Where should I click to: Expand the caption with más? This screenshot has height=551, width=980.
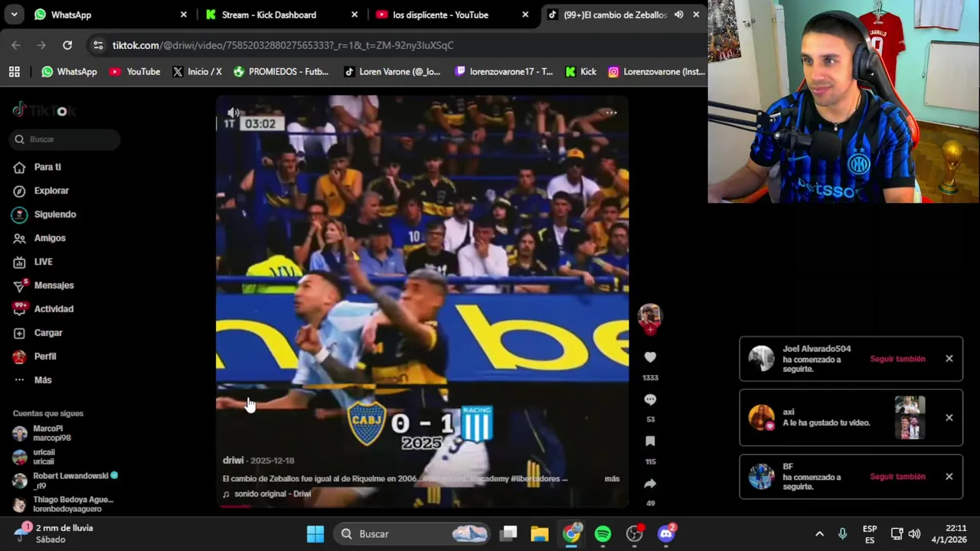612,478
